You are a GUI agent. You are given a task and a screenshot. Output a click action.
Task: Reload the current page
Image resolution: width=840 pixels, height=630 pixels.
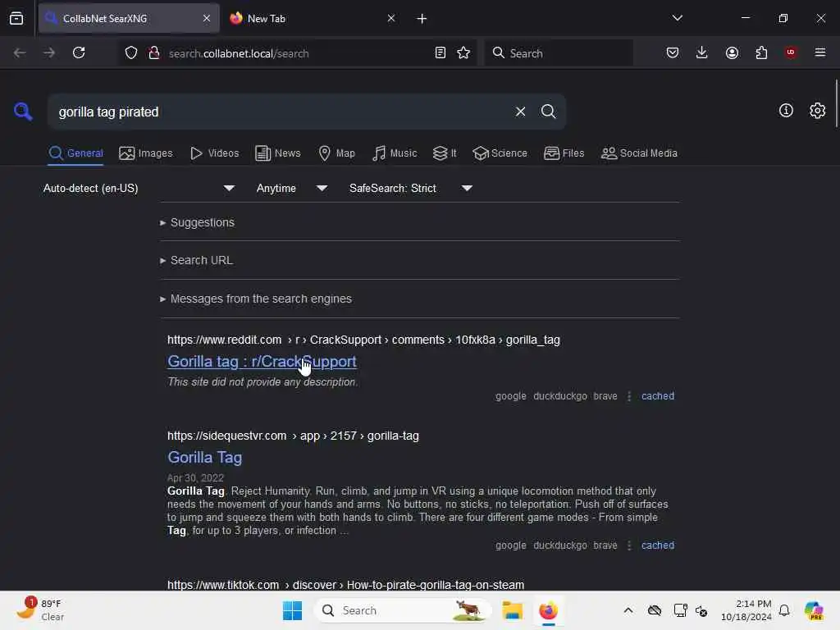click(x=79, y=52)
